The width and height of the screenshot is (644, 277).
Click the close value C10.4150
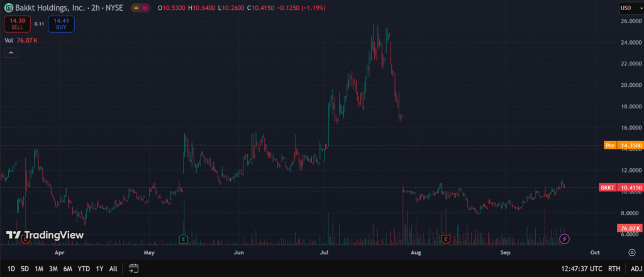(260, 8)
